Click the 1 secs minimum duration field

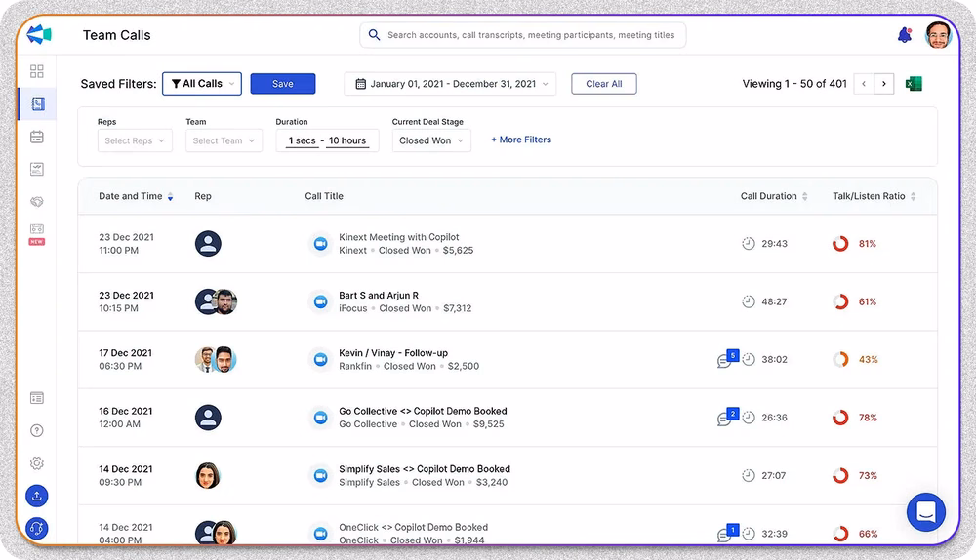coord(302,140)
